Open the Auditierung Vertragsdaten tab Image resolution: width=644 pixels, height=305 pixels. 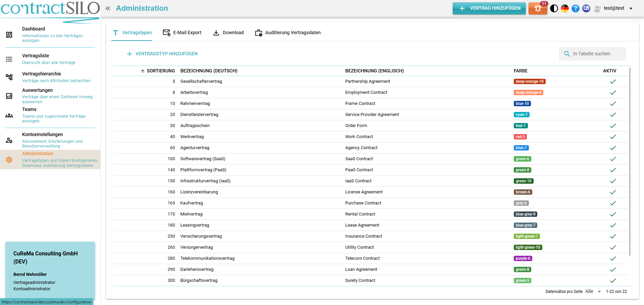[288, 33]
